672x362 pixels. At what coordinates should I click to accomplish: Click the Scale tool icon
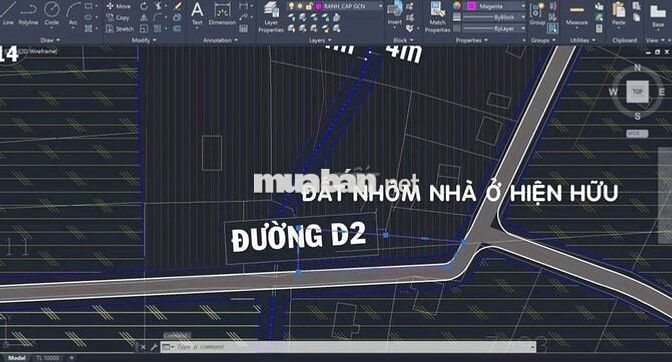tap(144, 29)
